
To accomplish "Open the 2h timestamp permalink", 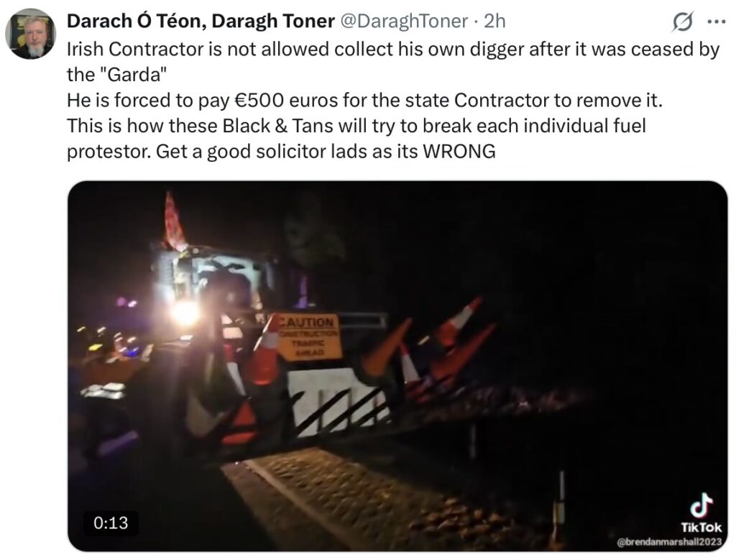I will tap(494, 21).
